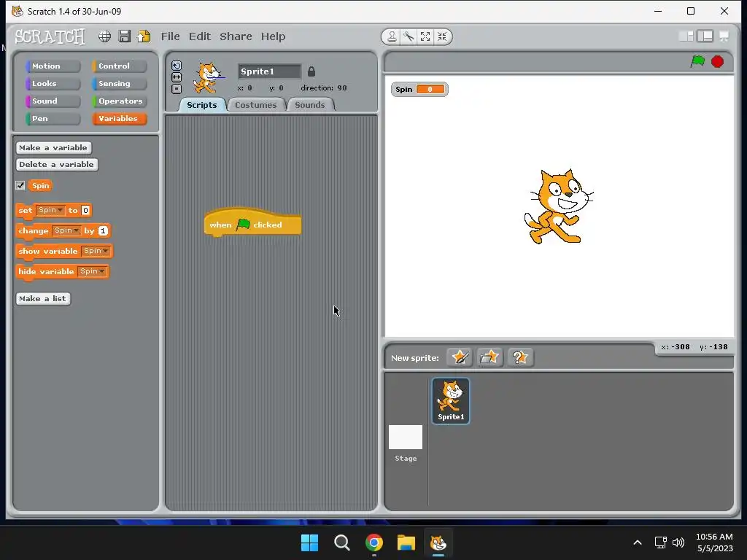Select the Pen block category

[x=53, y=119]
